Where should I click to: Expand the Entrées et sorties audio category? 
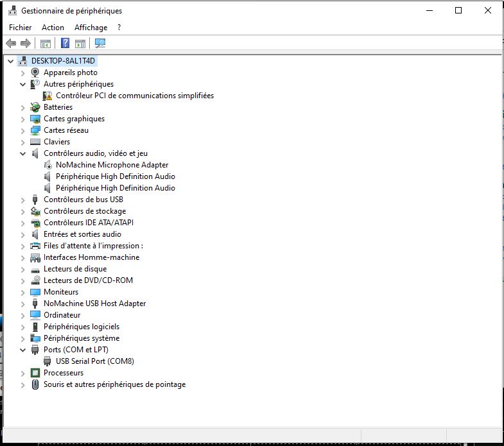(x=23, y=235)
